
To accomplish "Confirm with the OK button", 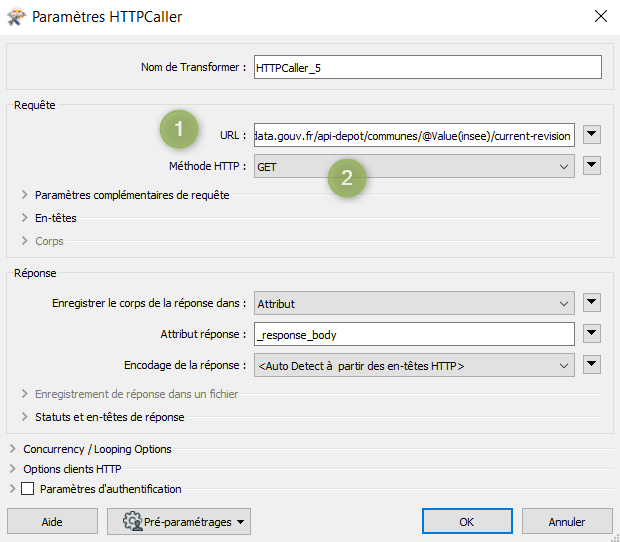I will click(x=467, y=521).
